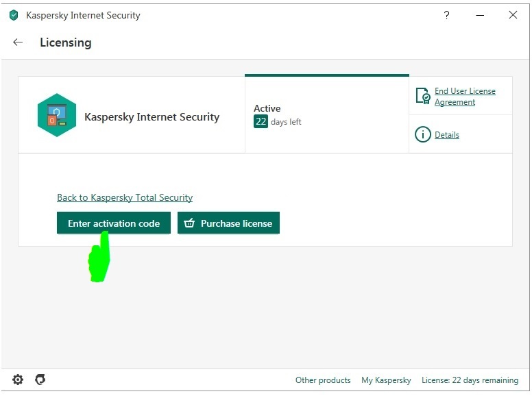The height and width of the screenshot is (396, 532).
Task: Click the Enter activation code button
Action: (114, 223)
